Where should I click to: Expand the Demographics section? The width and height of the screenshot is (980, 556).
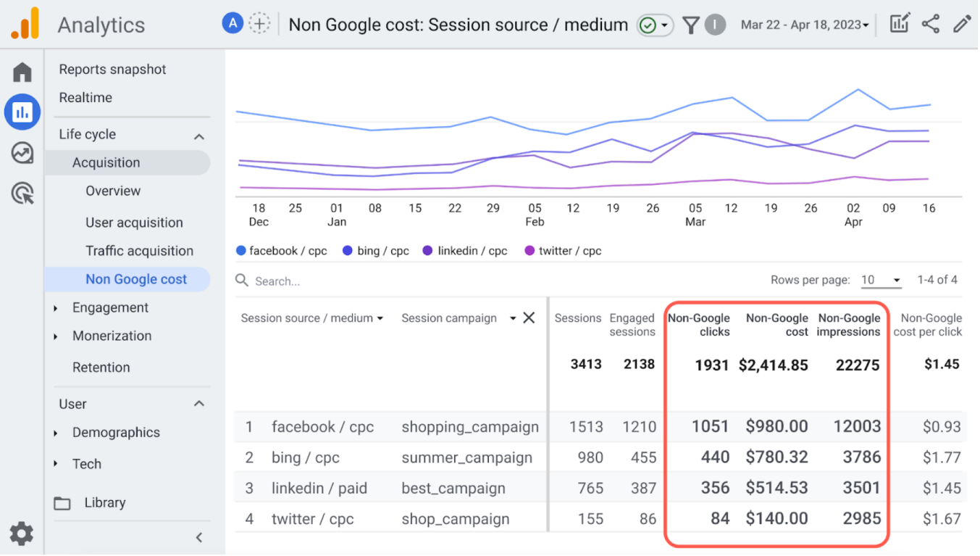pyautogui.click(x=56, y=433)
